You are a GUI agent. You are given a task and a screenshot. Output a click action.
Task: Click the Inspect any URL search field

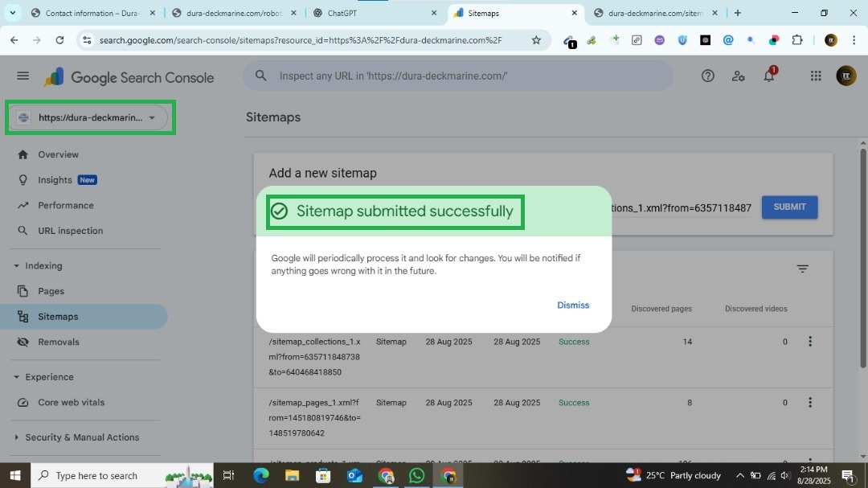458,76
